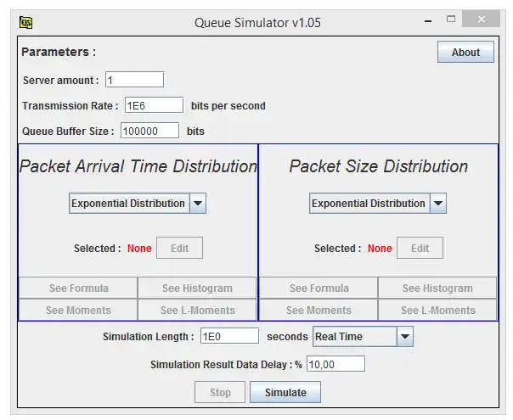The image size is (513, 420).
Task: Open the Packet Size distribution dropdown
Action: pos(378,204)
